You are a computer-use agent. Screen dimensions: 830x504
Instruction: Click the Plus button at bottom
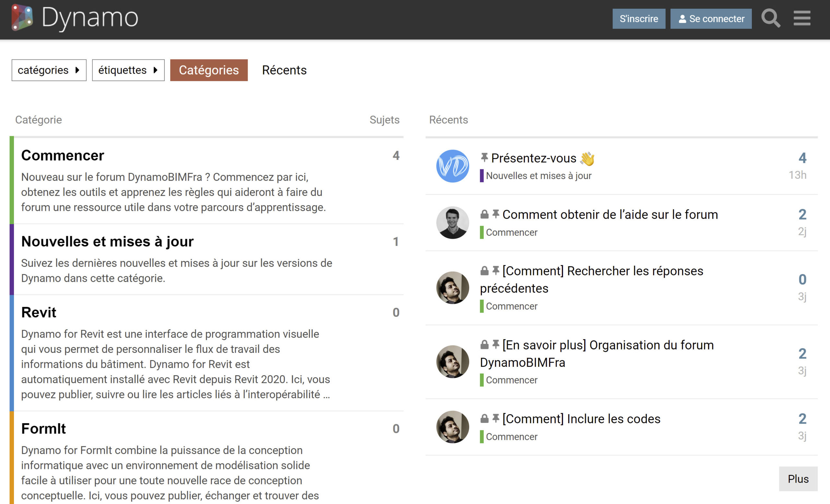point(798,479)
